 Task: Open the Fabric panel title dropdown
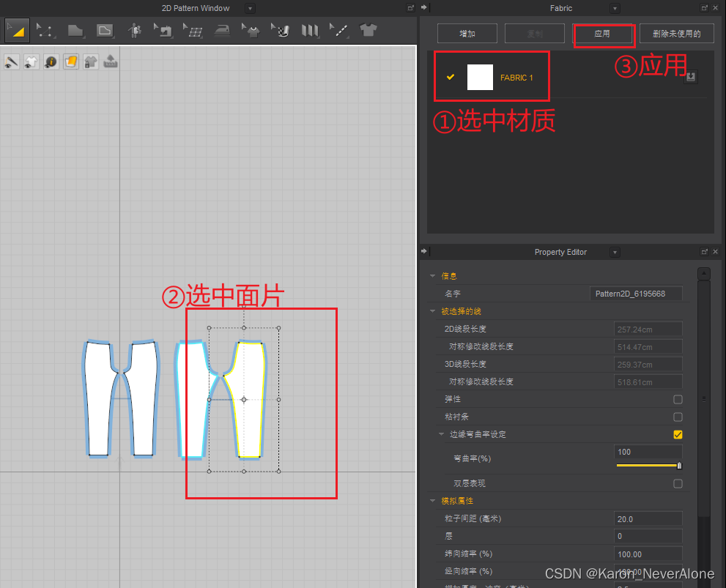tap(615, 8)
